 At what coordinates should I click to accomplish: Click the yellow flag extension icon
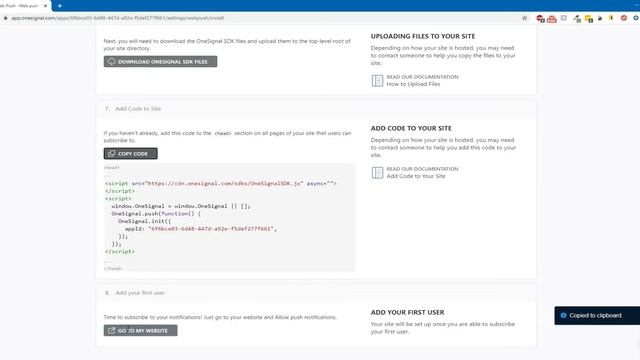click(x=611, y=18)
